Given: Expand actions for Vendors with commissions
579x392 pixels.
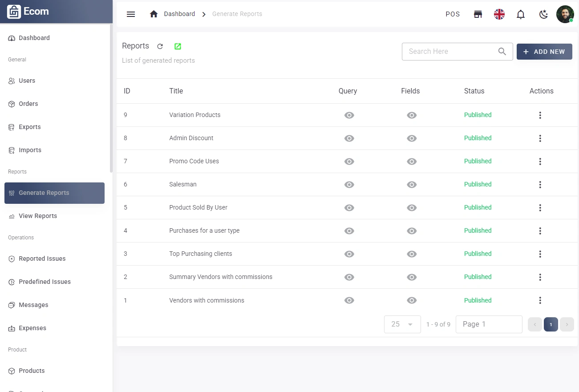Looking at the screenshot, I should (x=540, y=300).
